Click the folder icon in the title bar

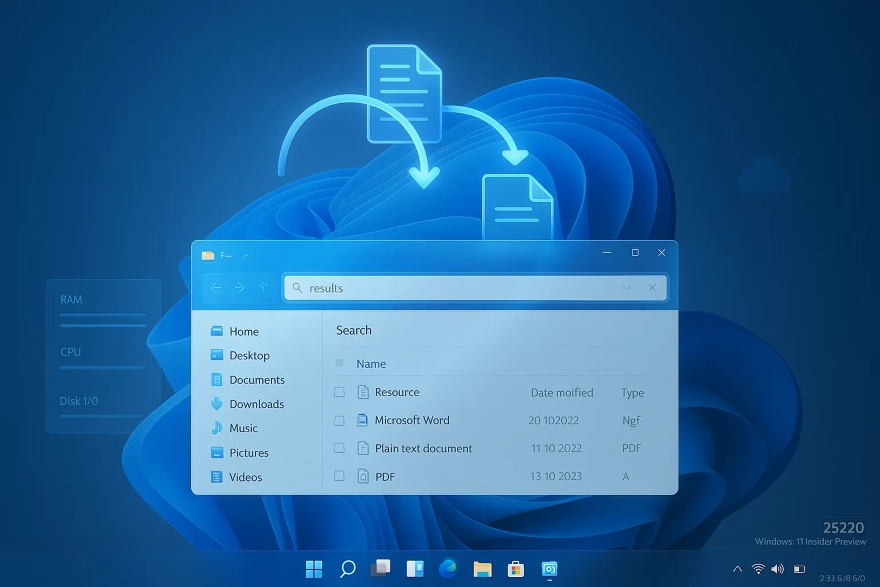(210, 253)
